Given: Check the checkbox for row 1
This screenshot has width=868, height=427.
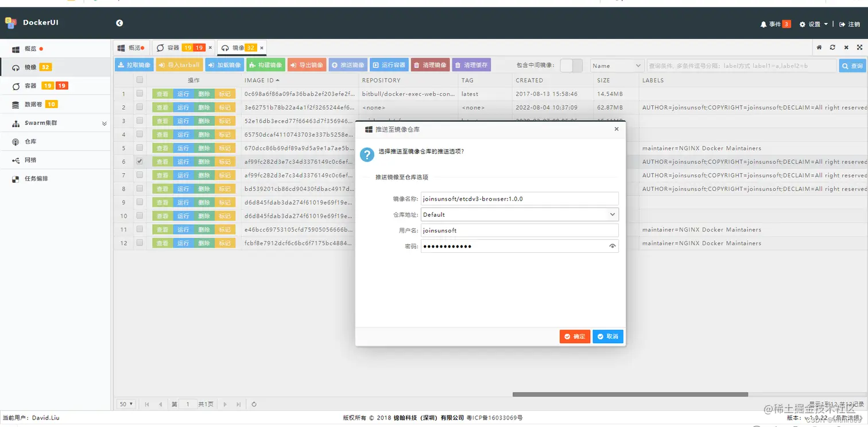Looking at the screenshot, I should click(x=139, y=94).
